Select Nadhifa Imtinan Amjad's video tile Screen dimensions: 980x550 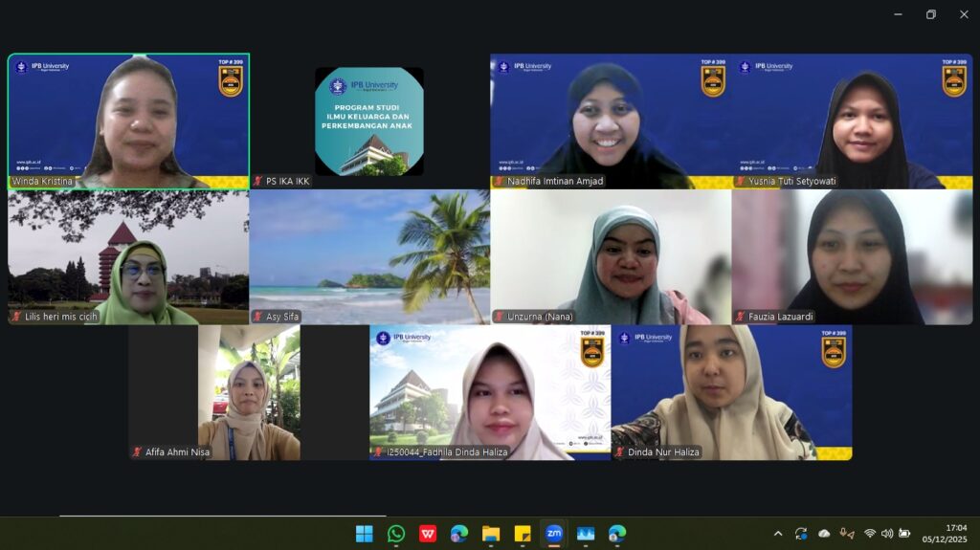[611, 120]
